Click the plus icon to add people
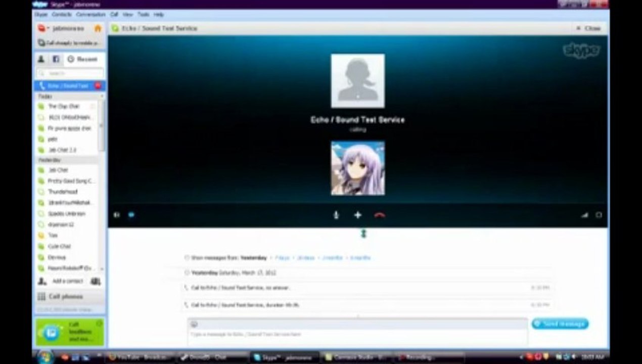642x364 pixels. point(358,215)
